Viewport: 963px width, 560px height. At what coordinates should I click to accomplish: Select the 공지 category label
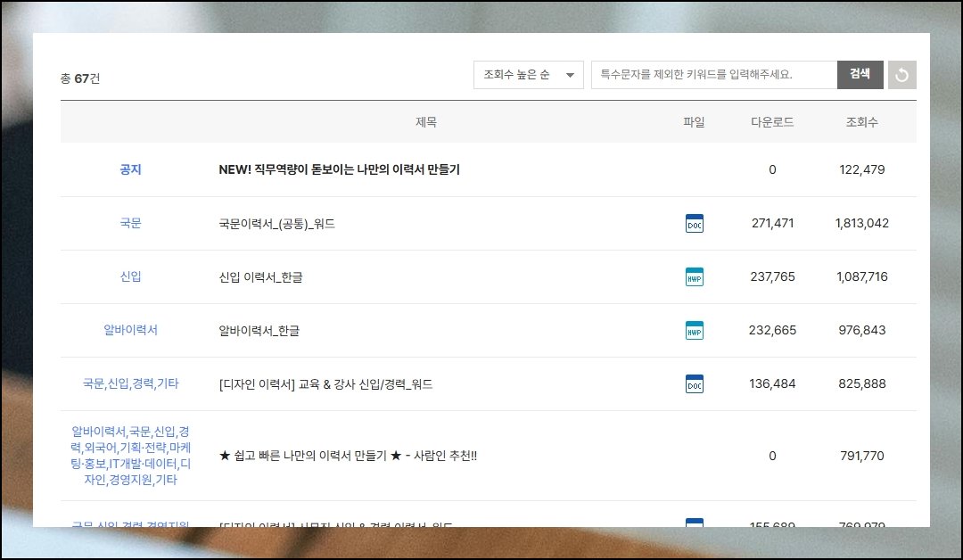point(130,169)
